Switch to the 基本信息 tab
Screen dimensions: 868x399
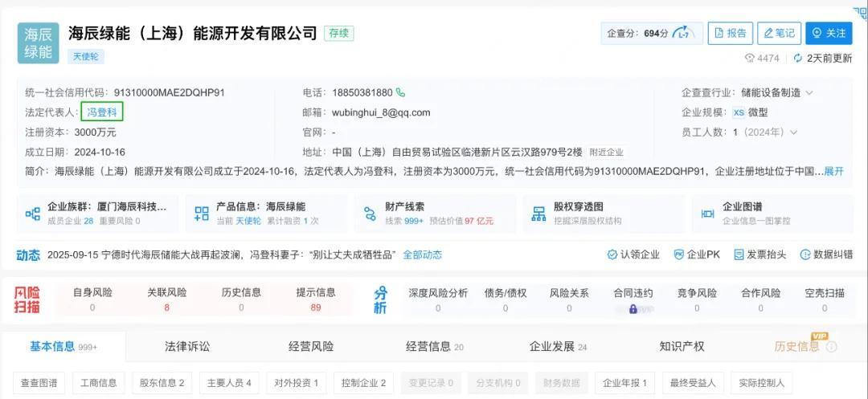pos(63,347)
